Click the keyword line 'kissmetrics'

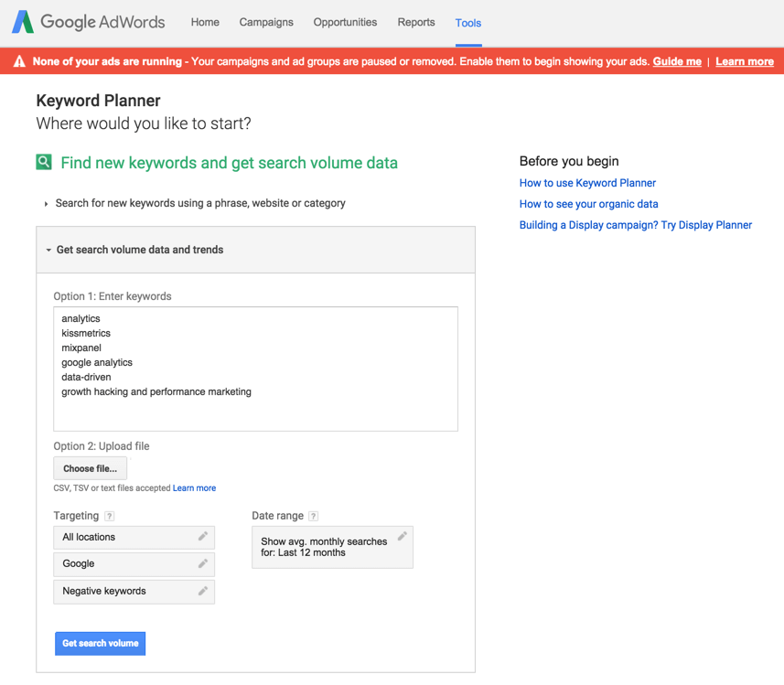86,333
